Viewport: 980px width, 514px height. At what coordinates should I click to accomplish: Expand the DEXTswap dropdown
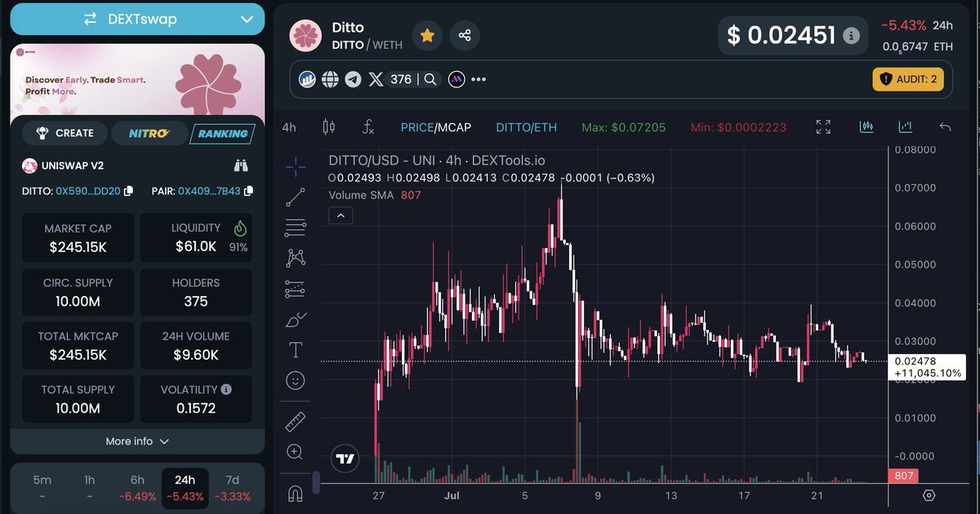click(137, 19)
